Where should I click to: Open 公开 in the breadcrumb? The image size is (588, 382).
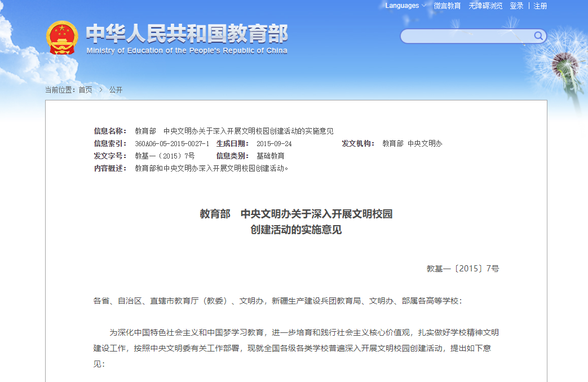(x=116, y=90)
